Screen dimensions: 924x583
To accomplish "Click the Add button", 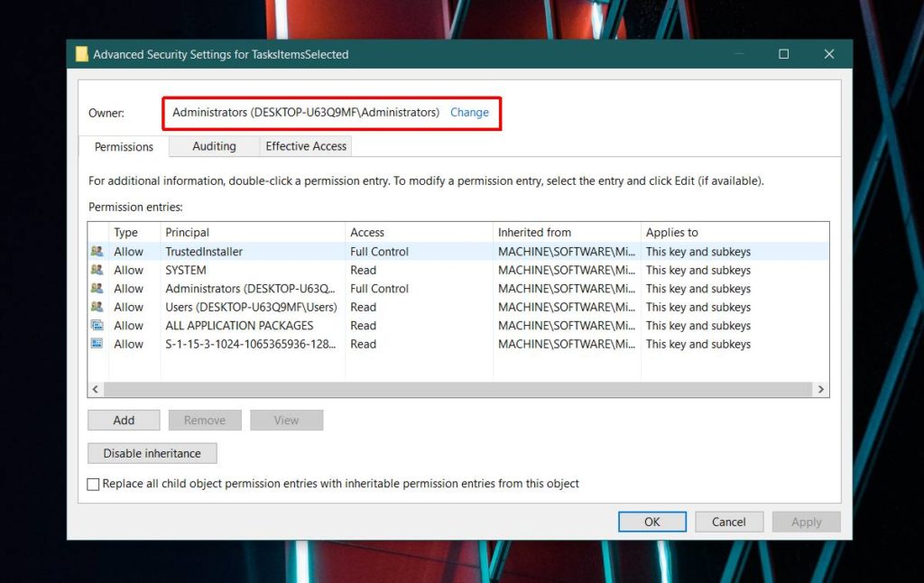I will tap(124, 420).
